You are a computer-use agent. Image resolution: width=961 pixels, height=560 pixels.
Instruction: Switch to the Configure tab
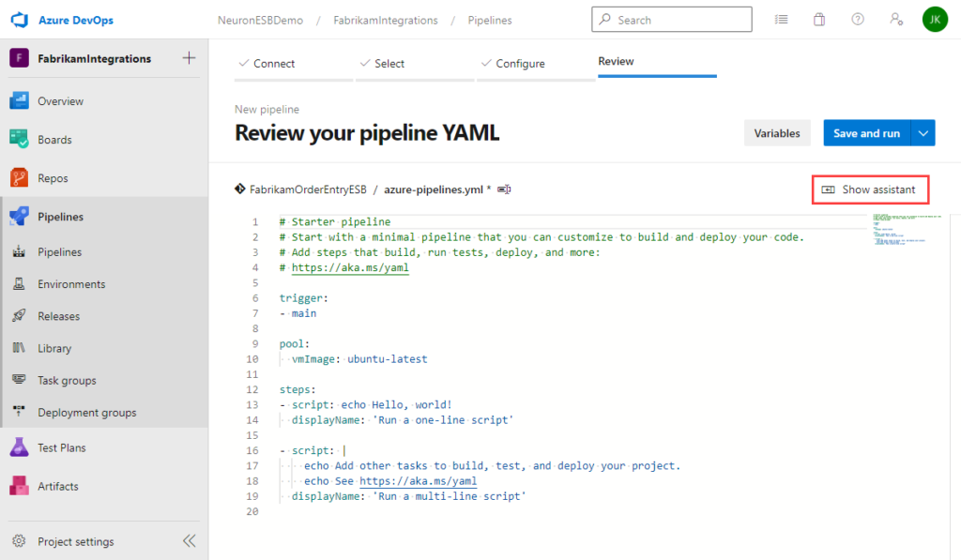(513, 63)
